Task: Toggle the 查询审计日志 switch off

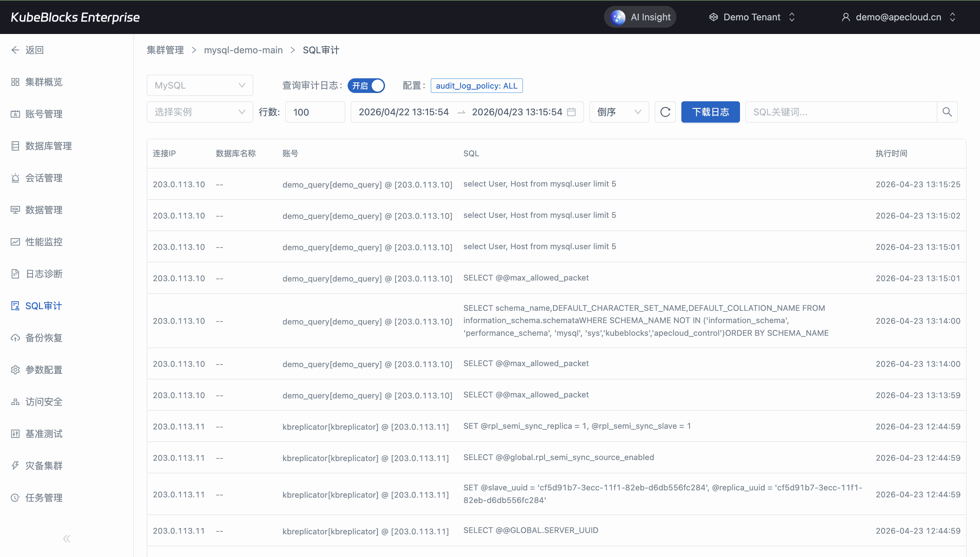Action: click(x=366, y=86)
